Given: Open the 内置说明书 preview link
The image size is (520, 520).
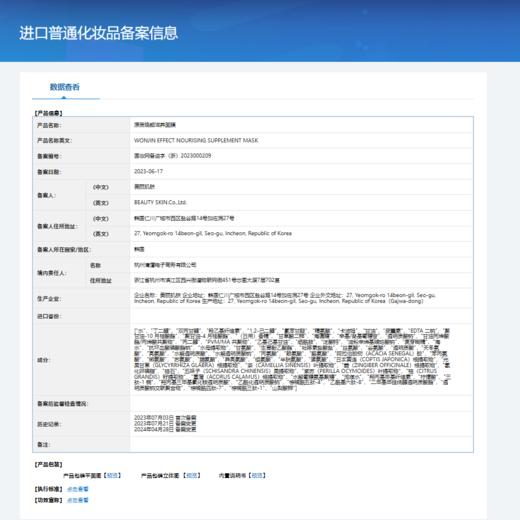Looking at the screenshot, I should [x=257, y=475].
